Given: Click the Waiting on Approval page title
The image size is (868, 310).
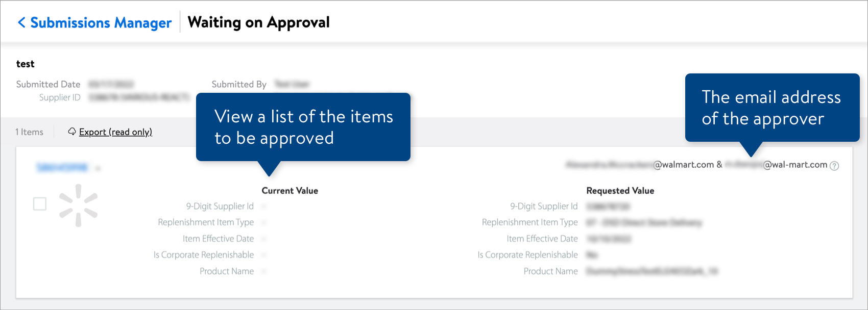Looking at the screenshot, I should (x=259, y=22).
